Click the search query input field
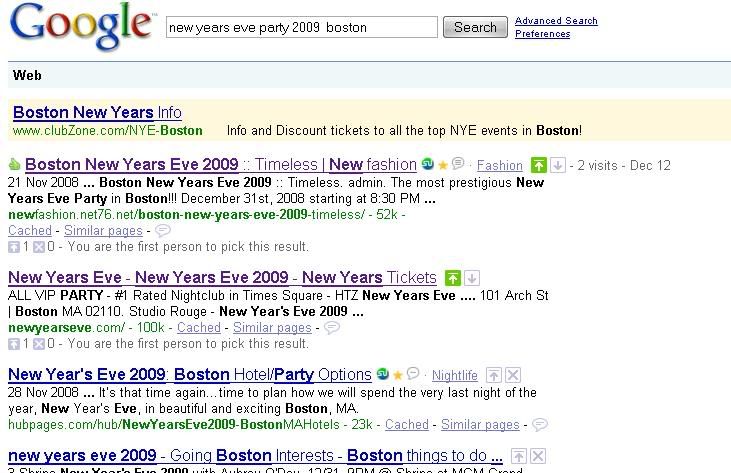Viewport: 731px width, 473px height. 302,27
